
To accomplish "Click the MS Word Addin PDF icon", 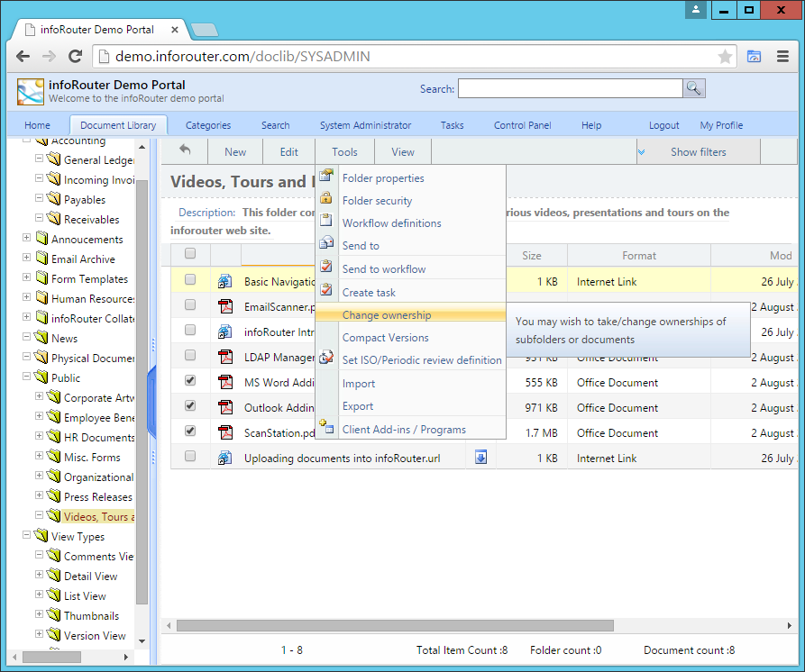I will [224, 382].
